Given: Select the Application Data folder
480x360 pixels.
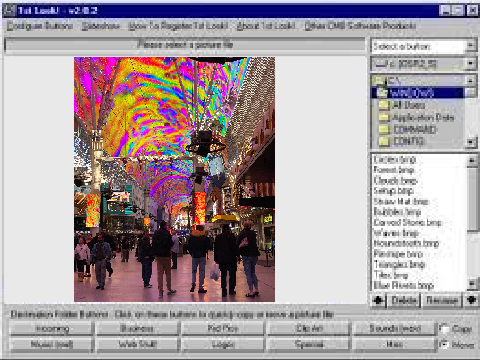Looking at the screenshot, I should [423, 117].
